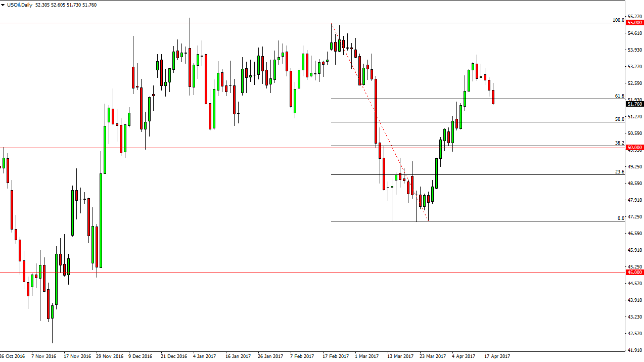The height and width of the screenshot is (362, 644).
Task: Click the 23.6 Fibonacci level label
Action: tap(619, 172)
